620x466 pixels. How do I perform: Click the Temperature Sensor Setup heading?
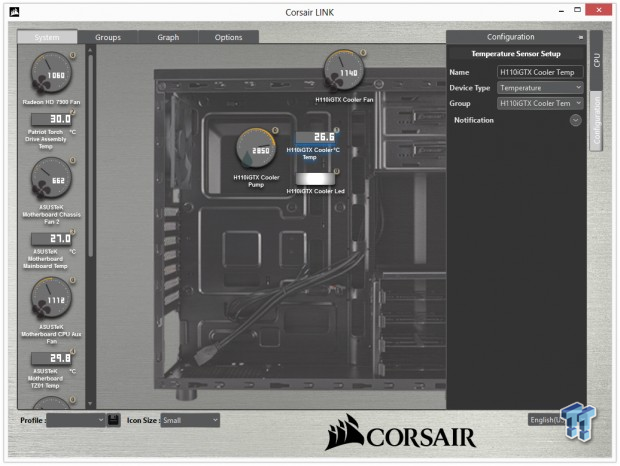[x=516, y=54]
